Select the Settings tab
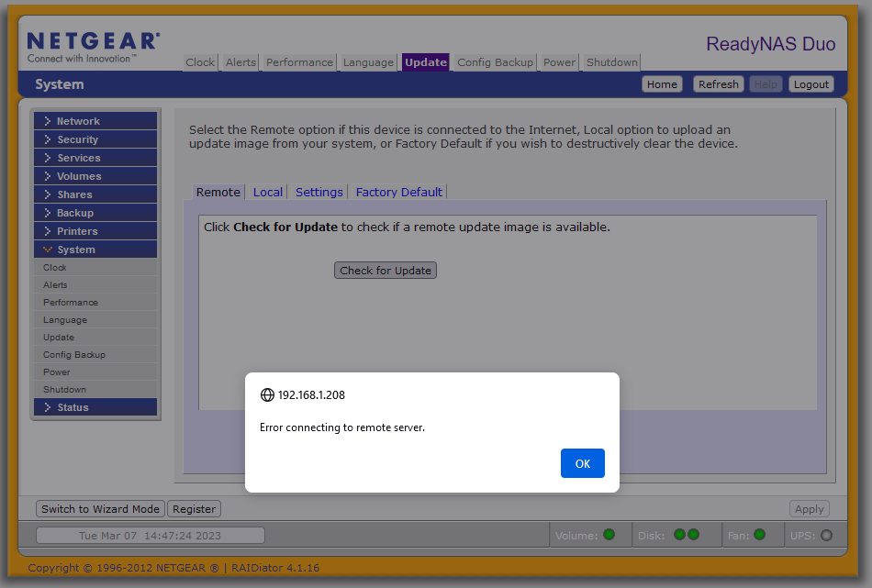Viewport: 872px width, 588px height. [319, 192]
